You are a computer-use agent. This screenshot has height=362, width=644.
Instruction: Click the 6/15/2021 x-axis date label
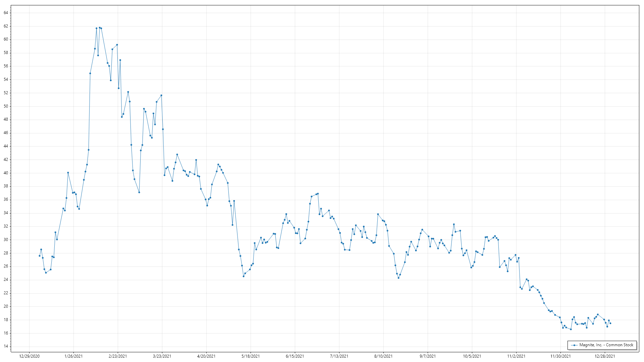pyautogui.click(x=295, y=356)
